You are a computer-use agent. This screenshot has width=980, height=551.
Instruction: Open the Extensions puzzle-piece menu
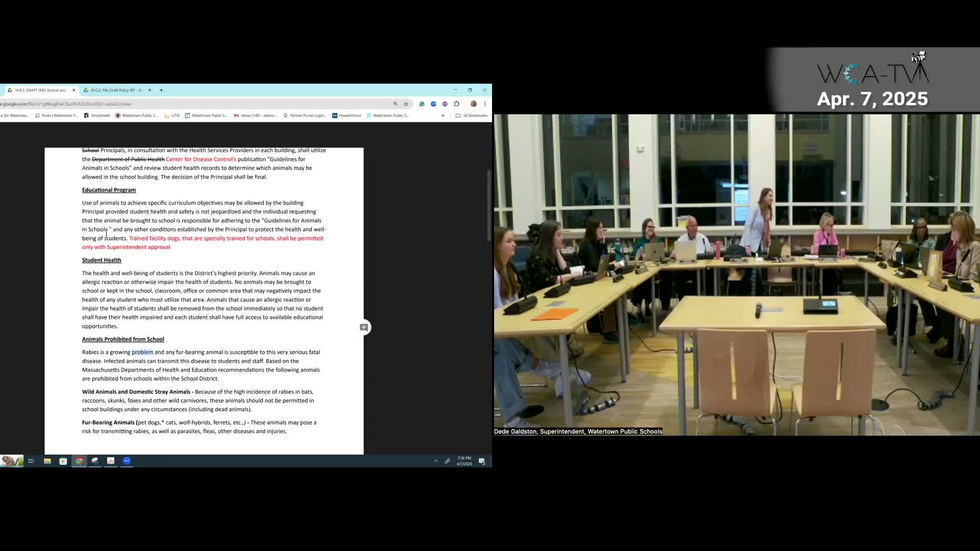(x=456, y=104)
